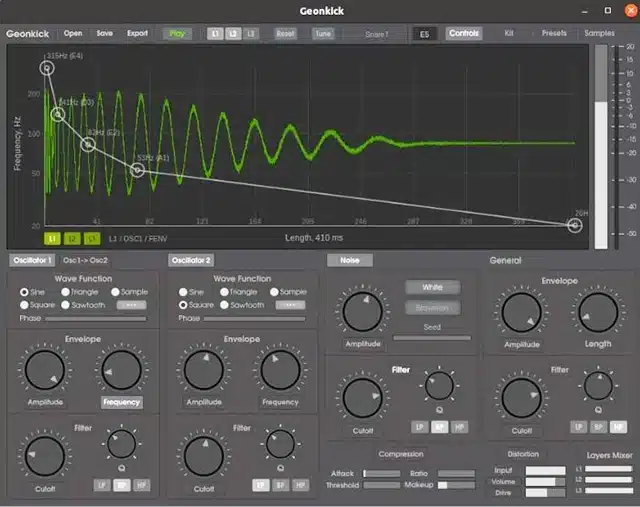Image resolution: width=640 pixels, height=507 pixels.
Task: Click Oscillator 1 filter Q knob
Action: [x=121, y=444]
